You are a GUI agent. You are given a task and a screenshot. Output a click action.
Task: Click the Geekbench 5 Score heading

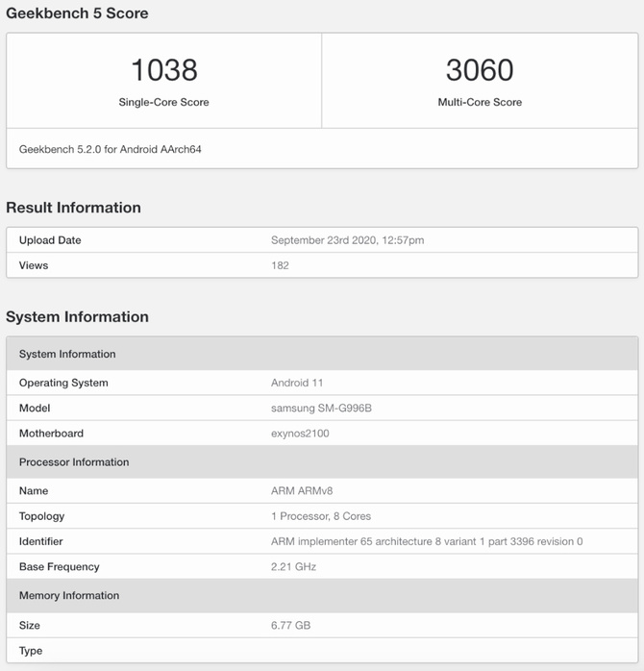77,13
